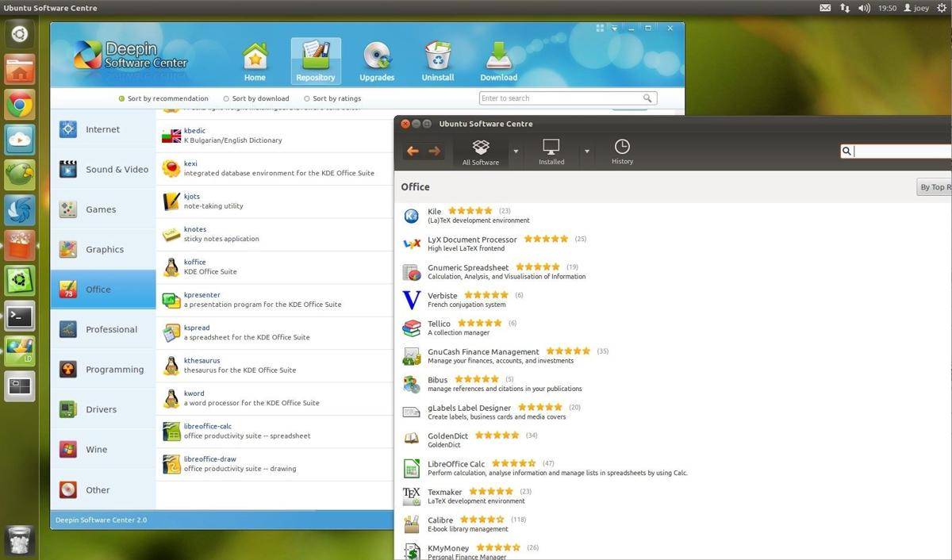The height and width of the screenshot is (560, 952).
Task: Show Installed software in Ubuntu Software Centre
Action: [x=551, y=152]
